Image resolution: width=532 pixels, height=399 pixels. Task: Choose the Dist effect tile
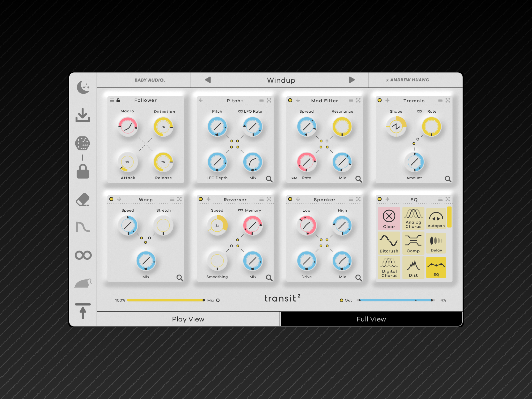413,268
